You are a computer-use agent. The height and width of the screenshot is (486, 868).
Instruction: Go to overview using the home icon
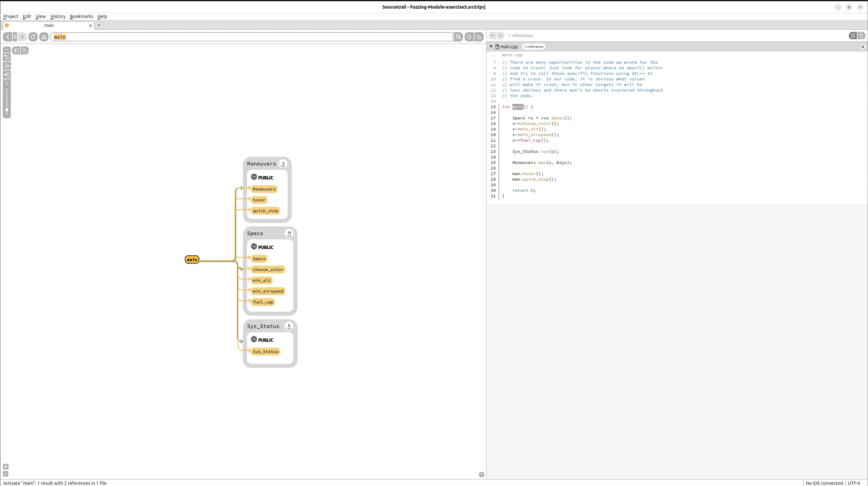44,37
